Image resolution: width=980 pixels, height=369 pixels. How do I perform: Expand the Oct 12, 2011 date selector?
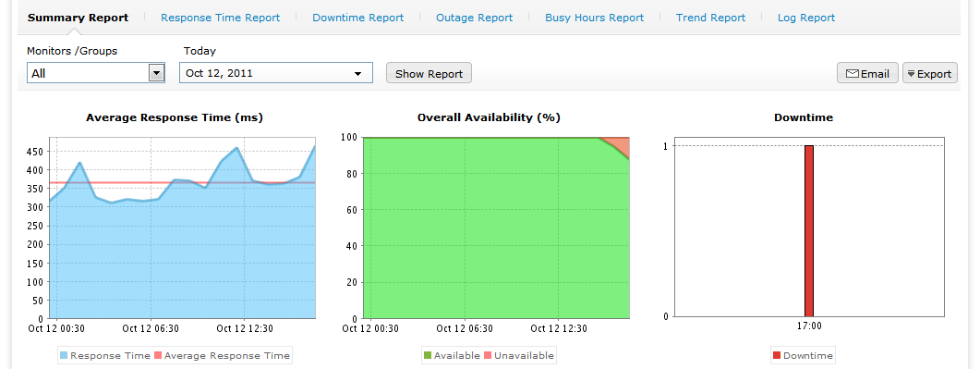click(276, 72)
